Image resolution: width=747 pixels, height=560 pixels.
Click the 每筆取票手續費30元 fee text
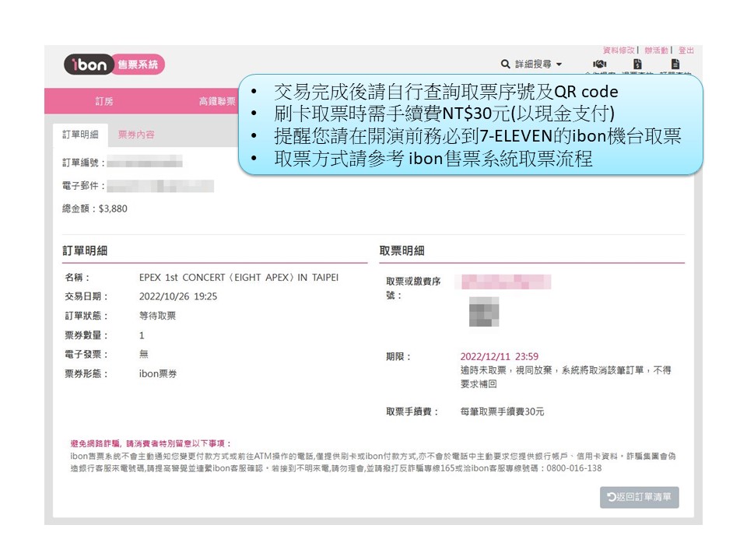[x=502, y=411]
